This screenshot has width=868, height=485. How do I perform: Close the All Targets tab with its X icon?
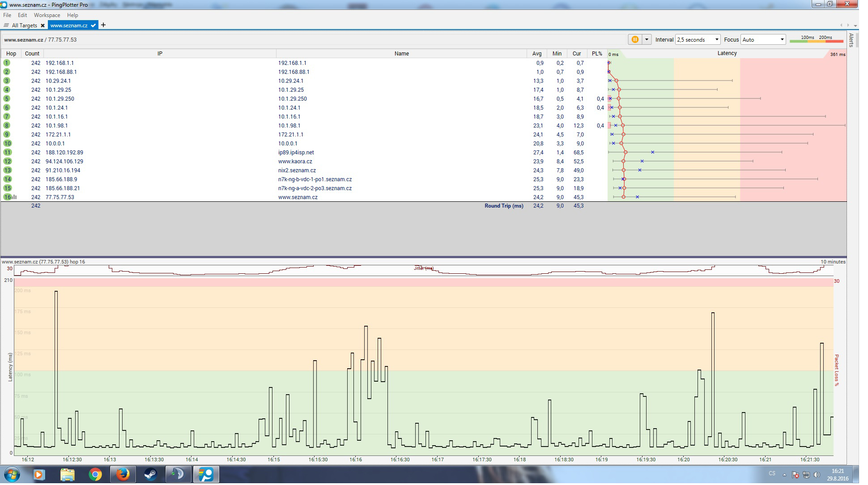click(x=43, y=26)
